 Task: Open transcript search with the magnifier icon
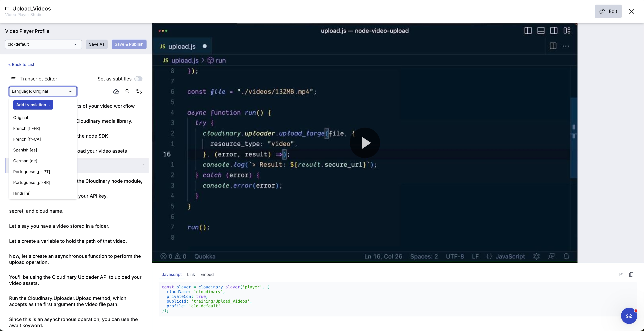(128, 91)
